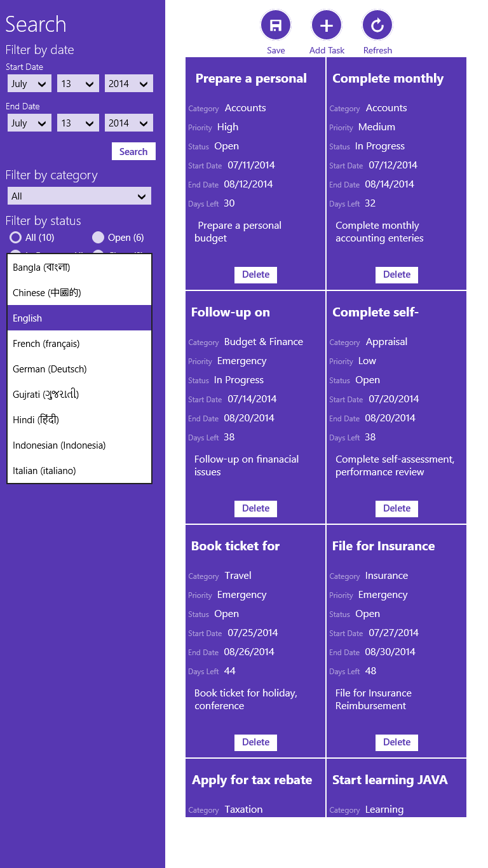Expand the Filter by category dropdown
Viewport: 488px width, 868px height.
coord(79,196)
